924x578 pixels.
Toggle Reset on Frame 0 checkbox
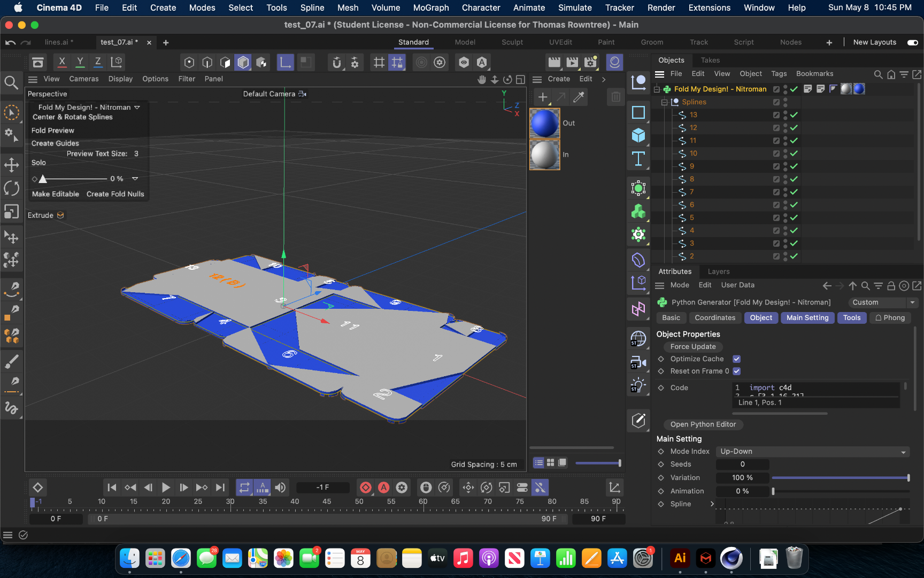[737, 371]
